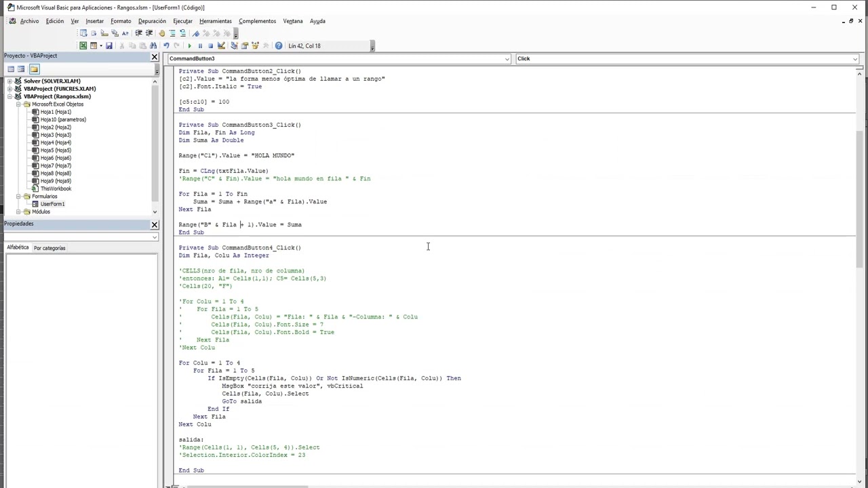The height and width of the screenshot is (488, 868).
Task: Open the Complementos menu
Action: pyautogui.click(x=257, y=21)
